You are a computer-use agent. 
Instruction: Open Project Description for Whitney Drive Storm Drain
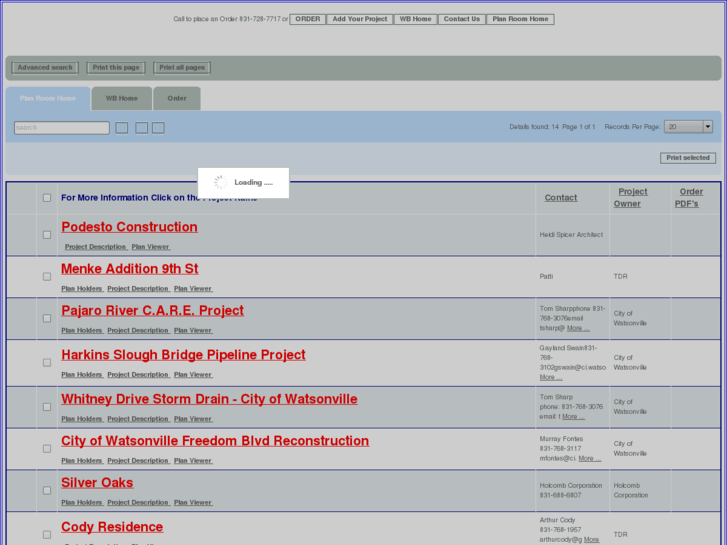[x=138, y=419]
